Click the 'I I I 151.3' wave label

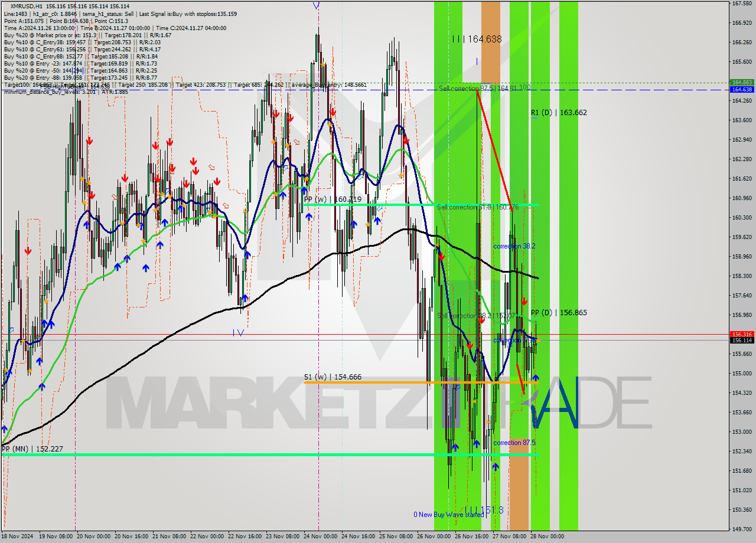coord(484,509)
